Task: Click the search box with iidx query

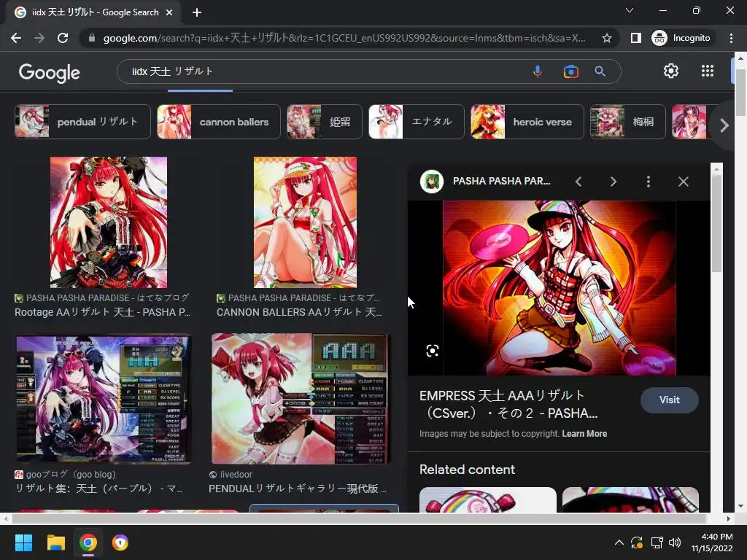Action: pyautogui.click(x=324, y=71)
